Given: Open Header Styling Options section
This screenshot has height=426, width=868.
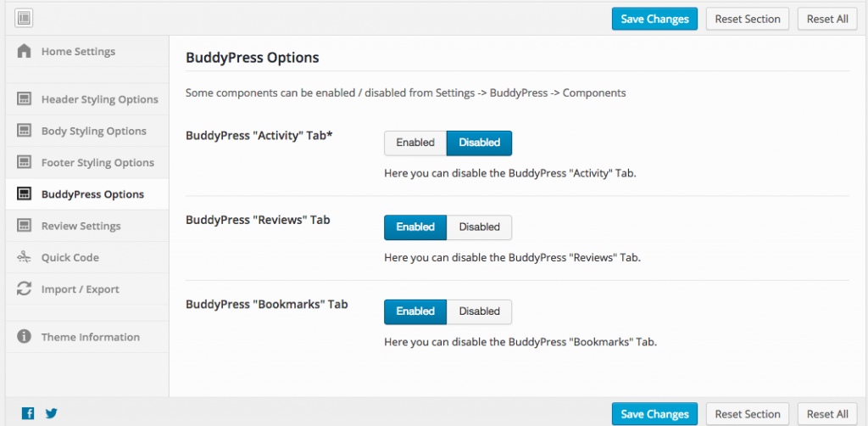Looking at the screenshot, I should click(x=87, y=99).
